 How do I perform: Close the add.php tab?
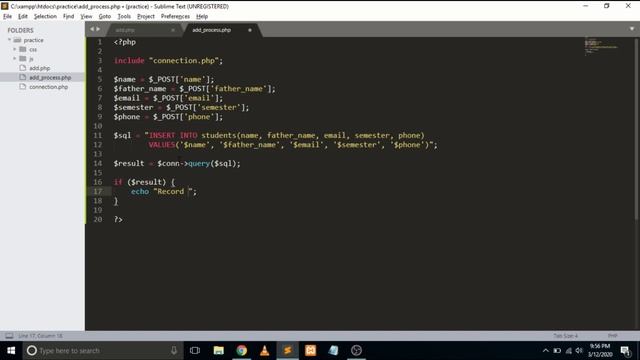point(173,30)
